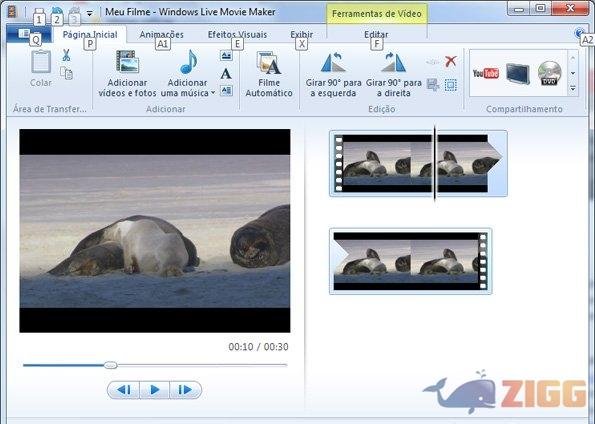Screen dimensions: 595x424
Task: Insert a title using the top text-frame icon
Action: pyautogui.click(x=226, y=56)
